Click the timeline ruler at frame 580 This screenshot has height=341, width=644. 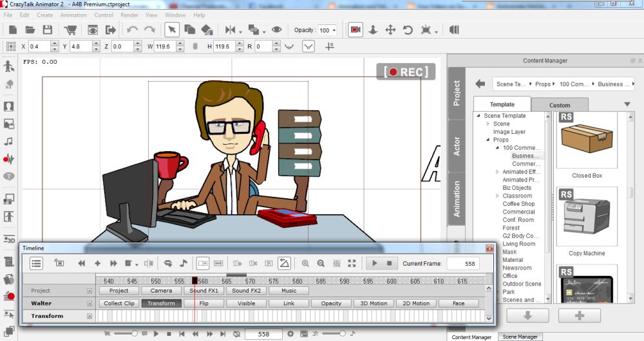[x=297, y=281]
